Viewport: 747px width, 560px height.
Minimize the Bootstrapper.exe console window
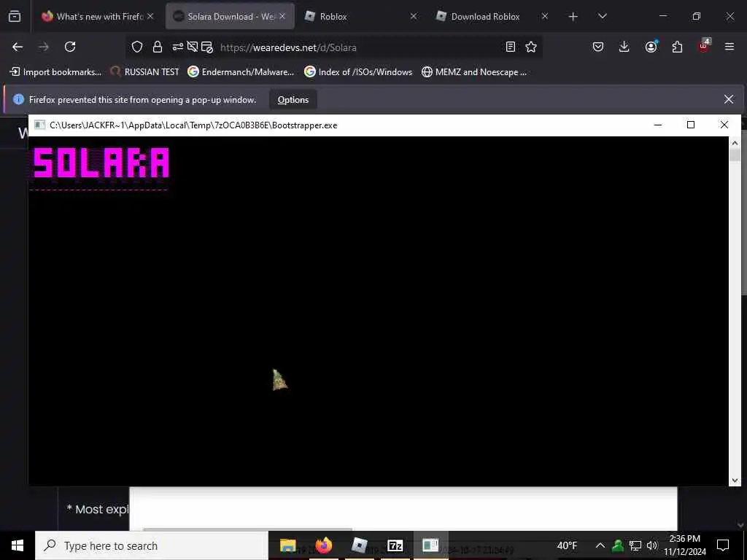[x=658, y=125]
